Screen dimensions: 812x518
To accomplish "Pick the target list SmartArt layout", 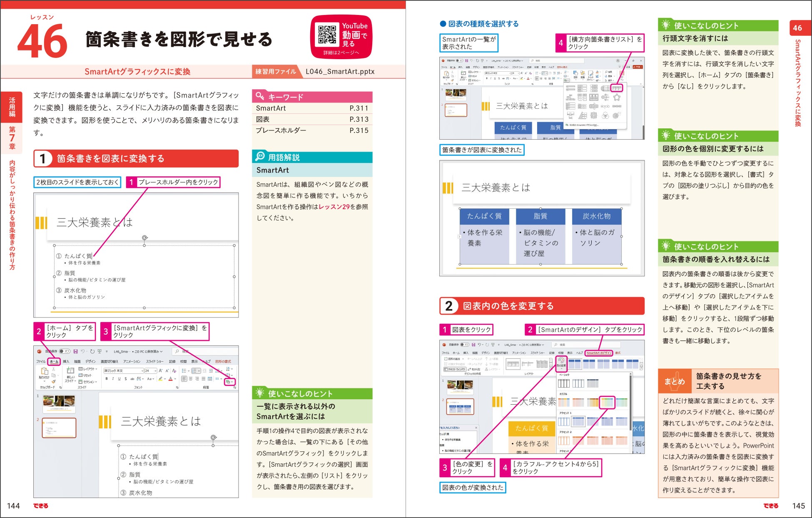I will (x=616, y=115).
